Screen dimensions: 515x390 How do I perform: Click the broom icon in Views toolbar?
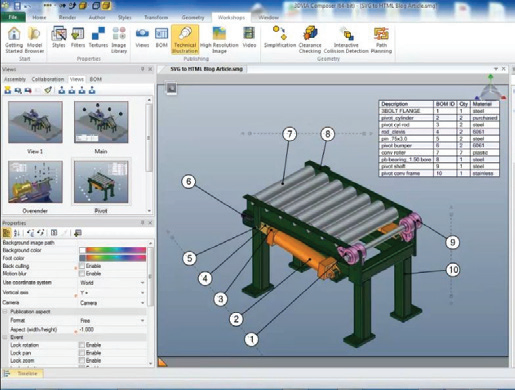tap(48, 90)
